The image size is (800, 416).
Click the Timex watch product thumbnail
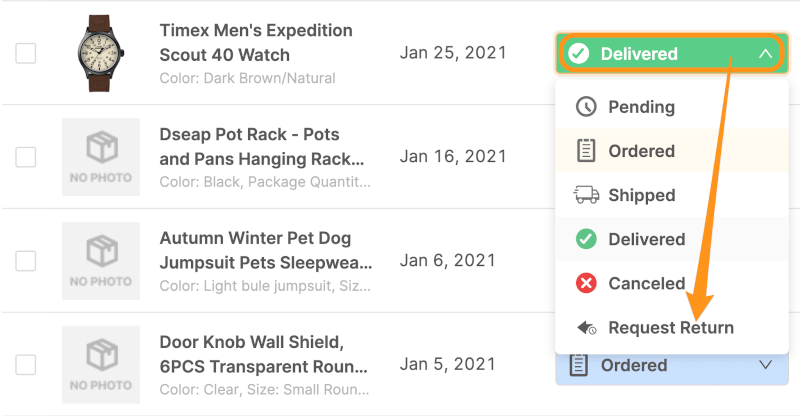(x=101, y=53)
